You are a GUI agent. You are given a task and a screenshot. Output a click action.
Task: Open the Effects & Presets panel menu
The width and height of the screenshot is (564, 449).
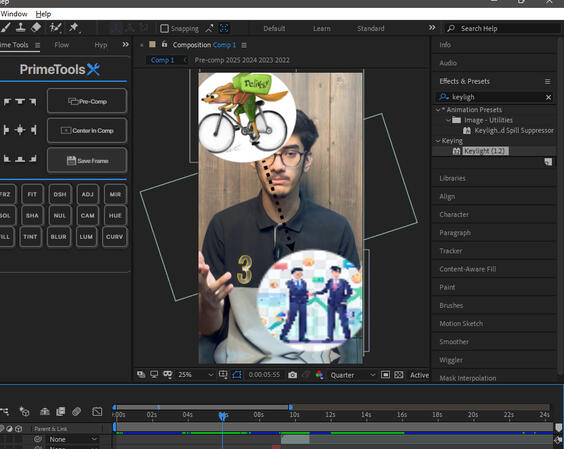547,82
